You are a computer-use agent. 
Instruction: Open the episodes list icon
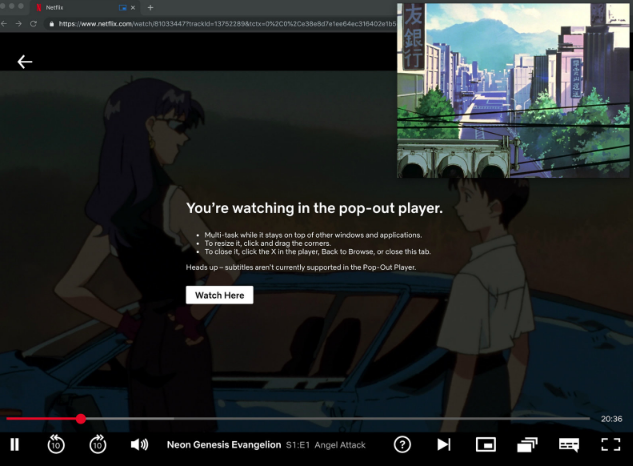point(527,445)
